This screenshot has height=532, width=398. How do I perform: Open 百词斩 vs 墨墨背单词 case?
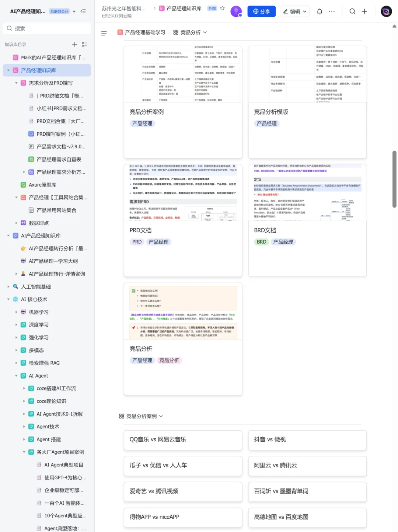[307, 491]
